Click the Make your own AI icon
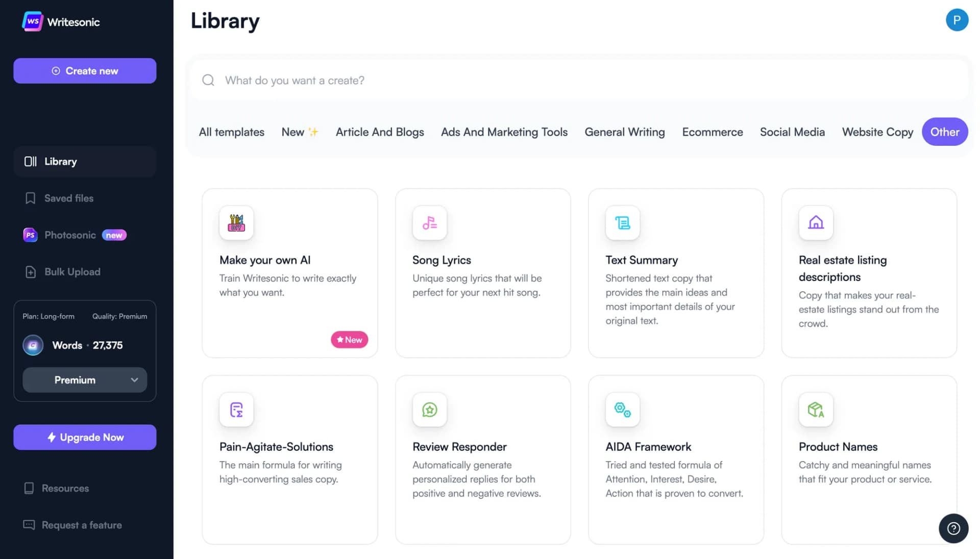 point(236,223)
